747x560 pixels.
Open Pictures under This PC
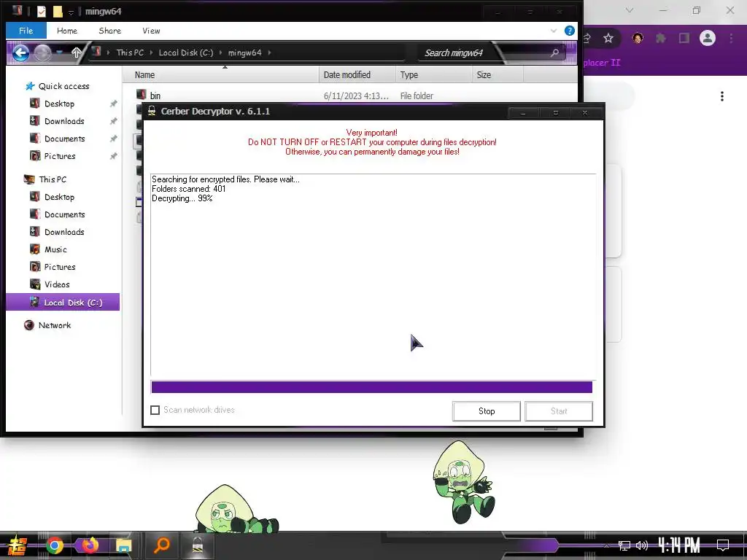pyautogui.click(x=60, y=267)
